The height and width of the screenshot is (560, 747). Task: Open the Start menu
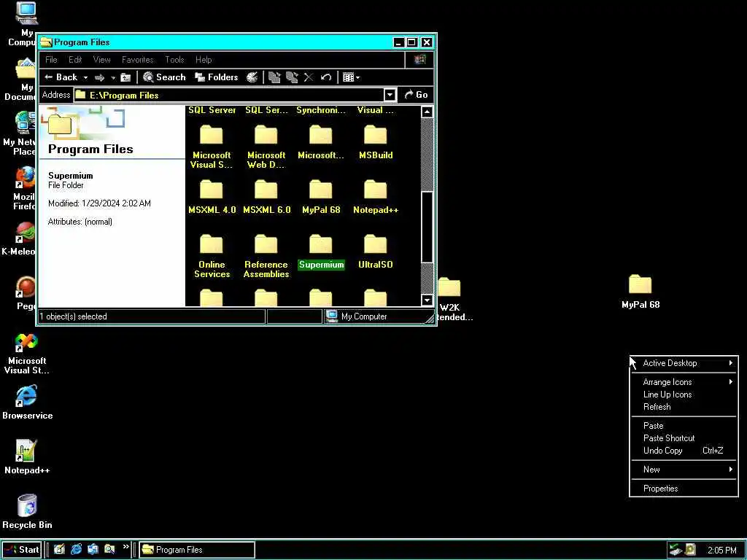point(23,549)
